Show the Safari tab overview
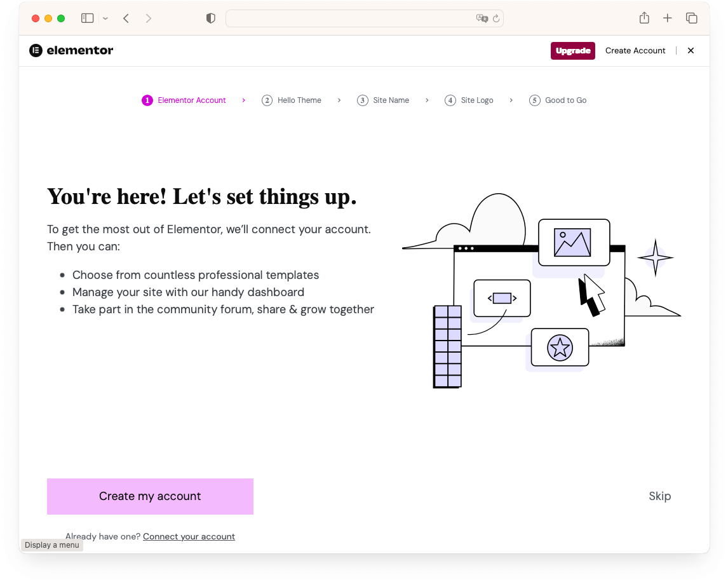The width and height of the screenshot is (728, 582). [x=691, y=18]
